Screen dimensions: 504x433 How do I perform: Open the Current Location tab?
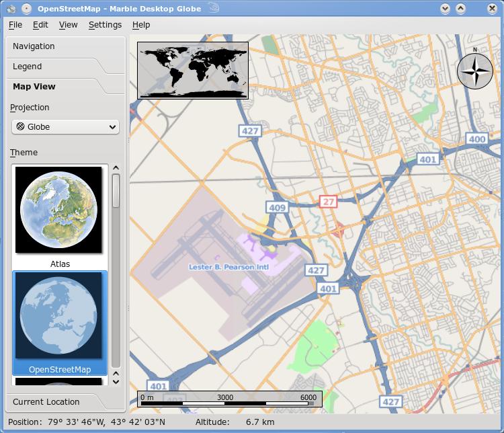tap(46, 402)
